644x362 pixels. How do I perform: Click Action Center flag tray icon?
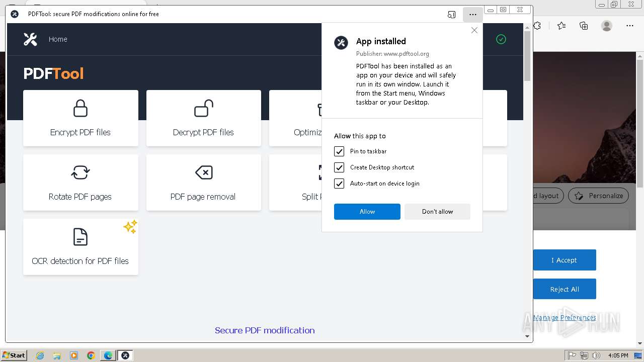pyautogui.click(x=573, y=355)
